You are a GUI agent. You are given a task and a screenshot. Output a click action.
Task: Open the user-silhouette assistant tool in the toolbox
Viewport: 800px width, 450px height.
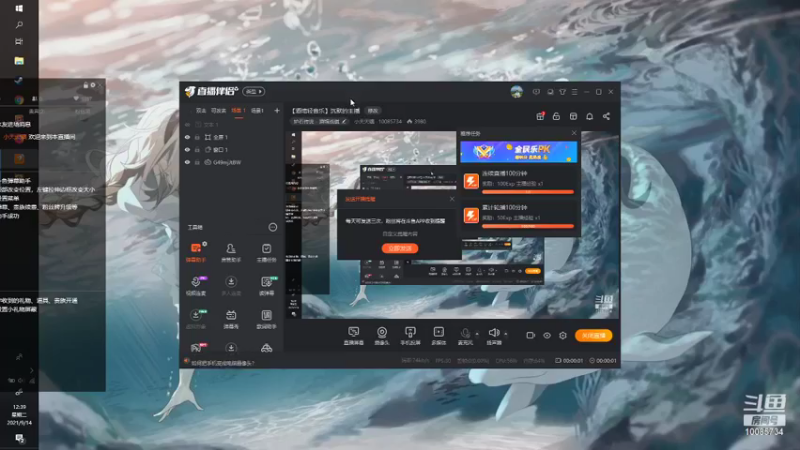click(231, 252)
